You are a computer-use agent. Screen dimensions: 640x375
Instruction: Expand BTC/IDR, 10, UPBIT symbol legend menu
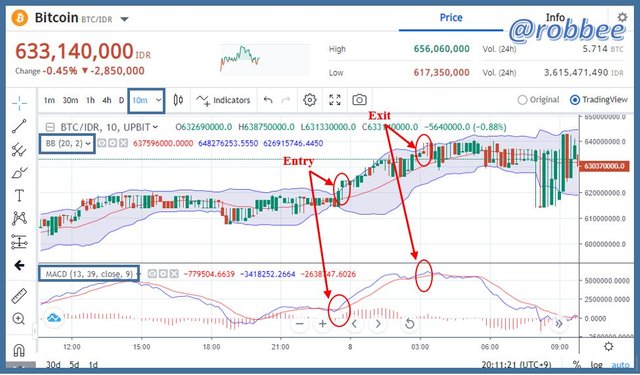155,127
